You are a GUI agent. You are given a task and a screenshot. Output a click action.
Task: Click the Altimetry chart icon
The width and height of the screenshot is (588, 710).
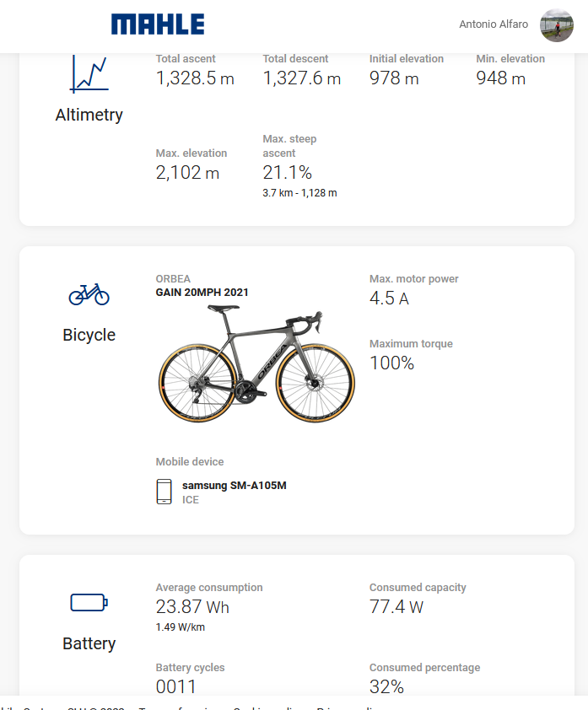coord(89,74)
